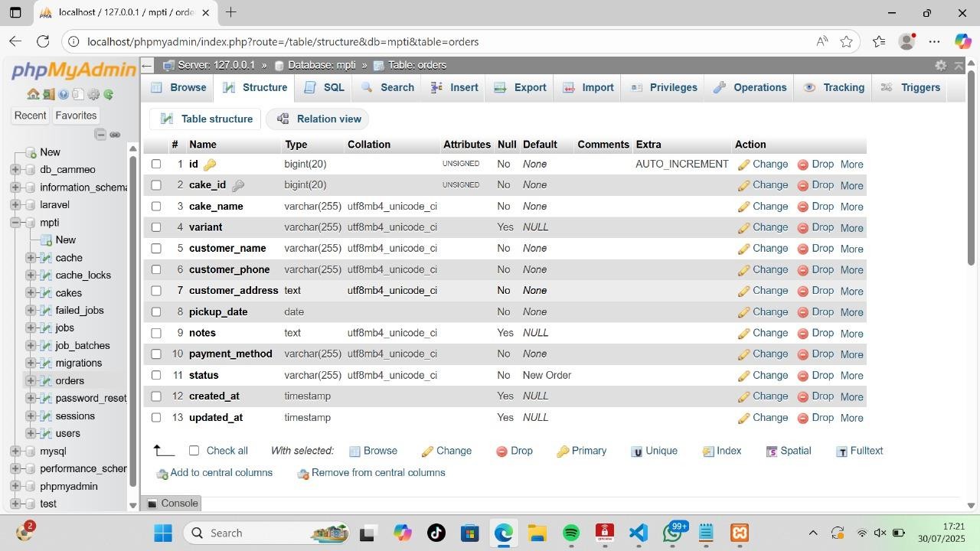Click the phpMyAdmin home icon
This screenshot has height=551, width=980.
click(x=33, y=94)
